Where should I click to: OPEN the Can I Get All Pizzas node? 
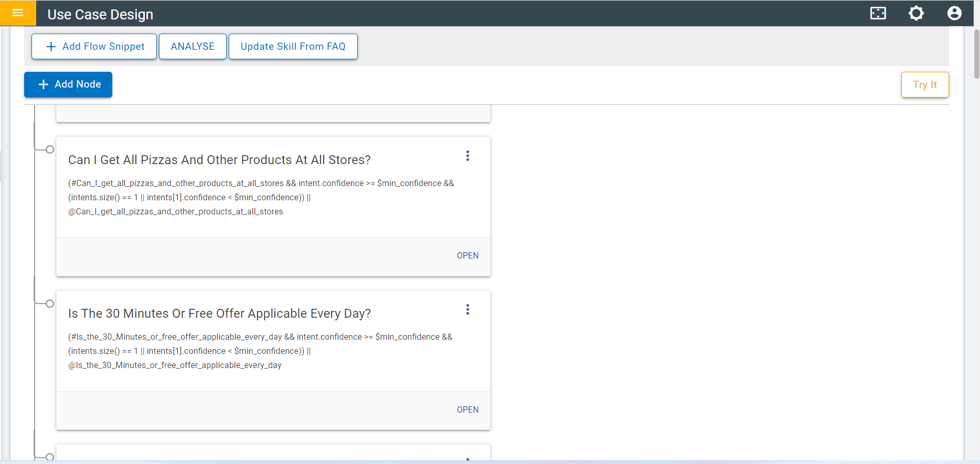coord(467,255)
